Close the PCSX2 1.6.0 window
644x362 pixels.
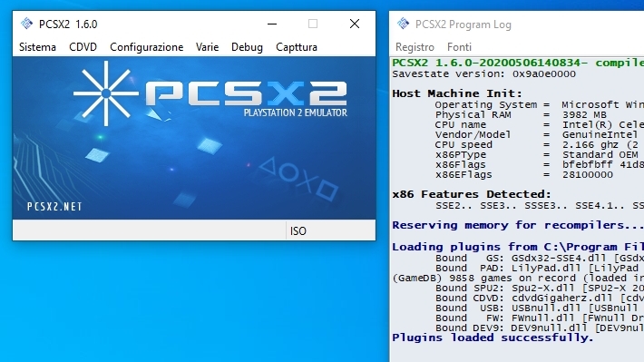click(x=355, y=24)
